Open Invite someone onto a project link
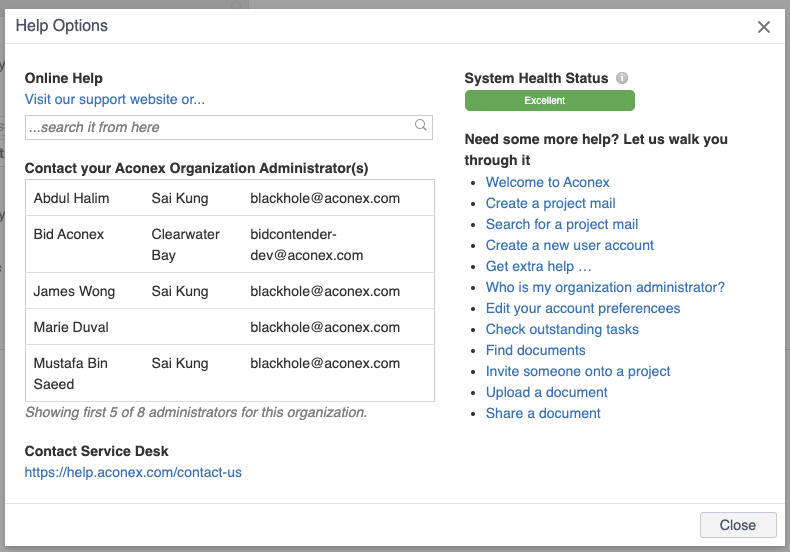The image size is (790, 552). point(577,372)
